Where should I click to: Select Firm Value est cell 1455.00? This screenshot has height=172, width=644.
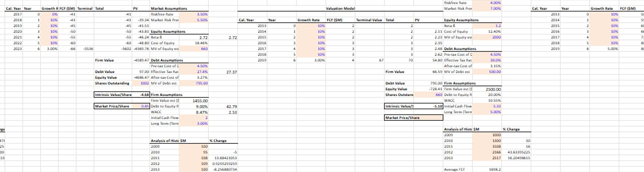194,100
